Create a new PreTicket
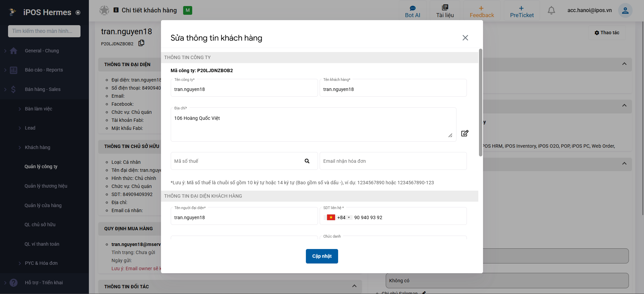Viewport: 644px width, 294px height. (x=522, y=11)
